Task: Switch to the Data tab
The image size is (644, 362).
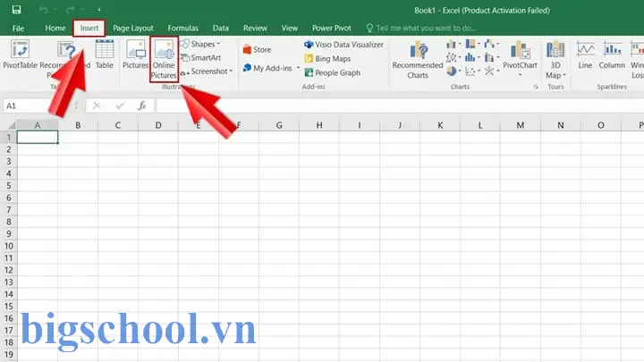Action: (x=221, y=29)
